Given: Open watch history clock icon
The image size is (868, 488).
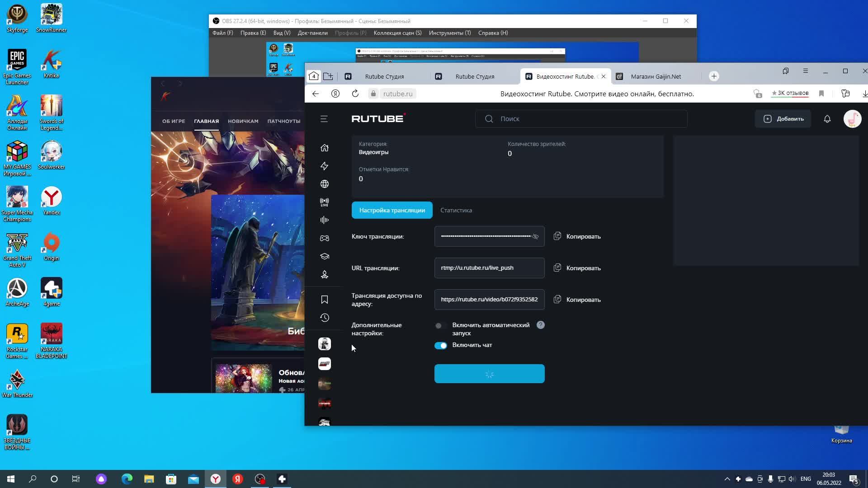Looking at the screenshot, I should coord(324,318).
